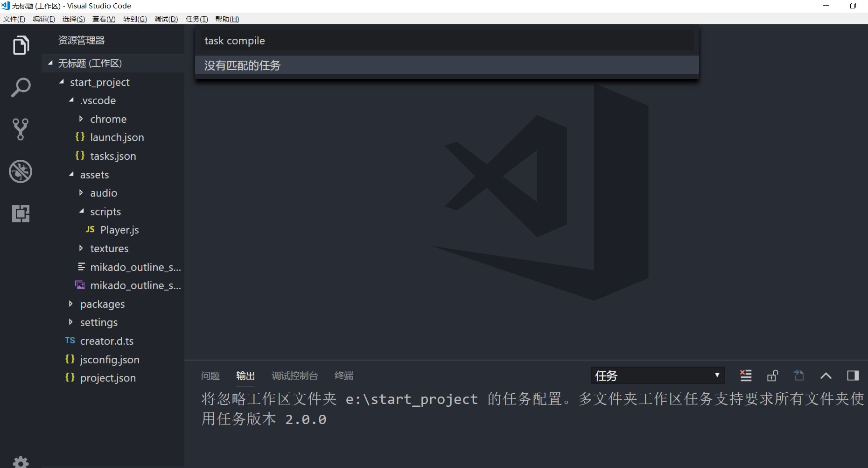
Task: Open the mikado_outline image file with picture icon
Action: coord(113,285)
